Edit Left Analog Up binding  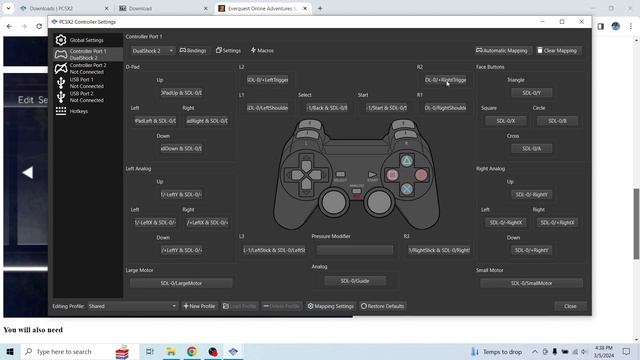click(x=181, y=195)
